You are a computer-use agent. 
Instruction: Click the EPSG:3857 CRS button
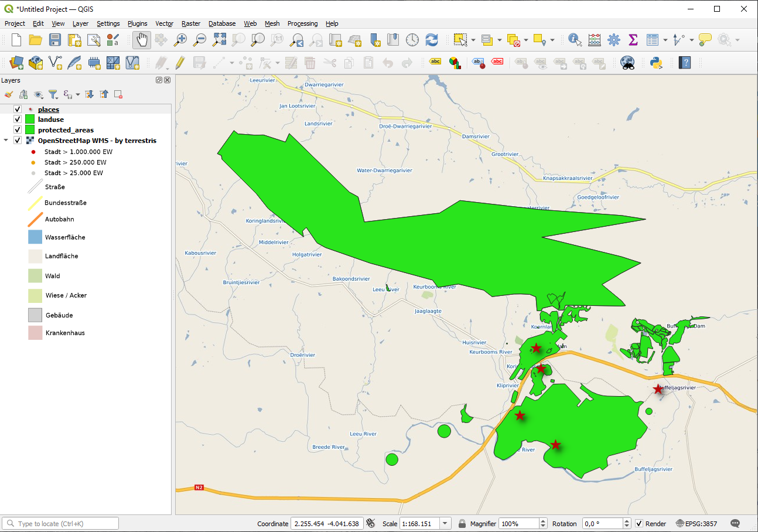696,523
